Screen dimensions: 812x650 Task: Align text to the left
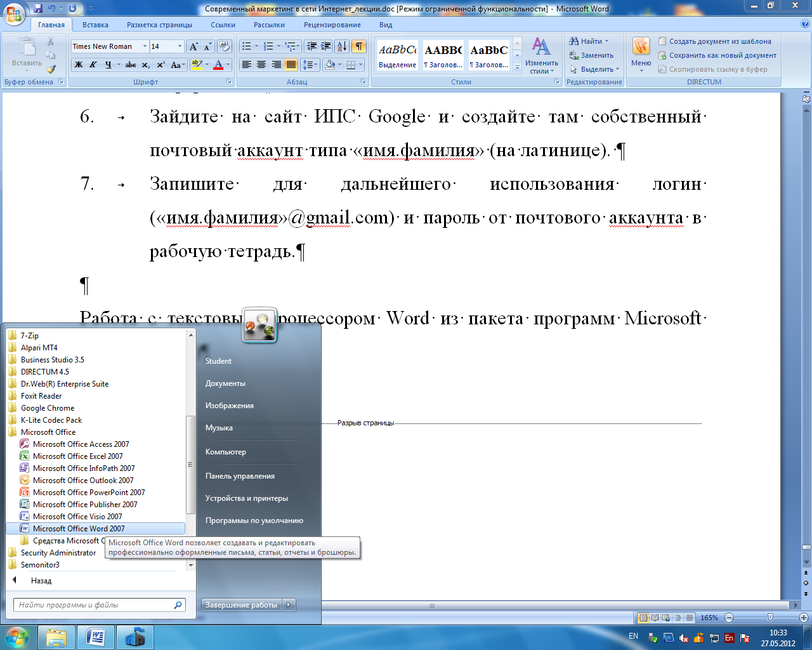(247, 65)
